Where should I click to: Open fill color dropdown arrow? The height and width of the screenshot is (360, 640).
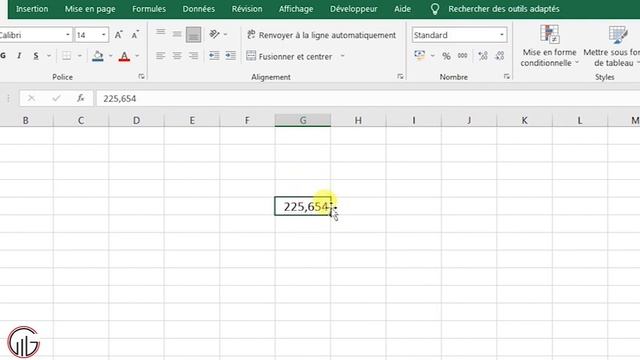(x=110, y=56)
